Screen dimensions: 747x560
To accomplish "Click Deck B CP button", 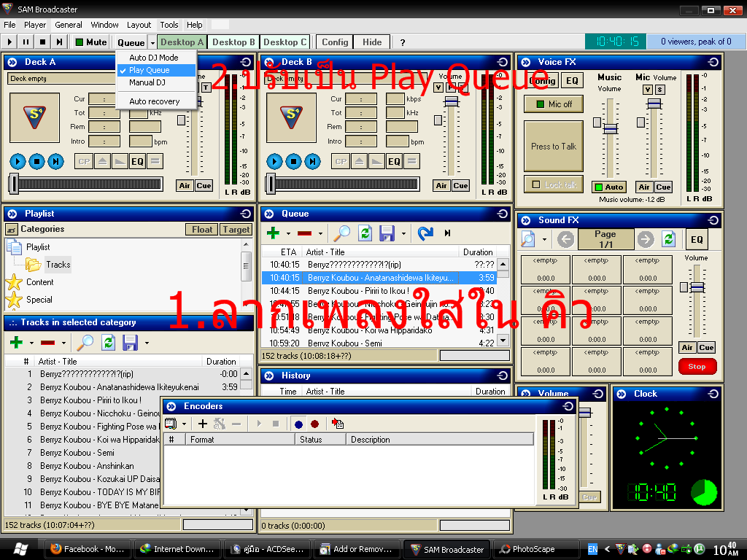I will pos(341,161).
